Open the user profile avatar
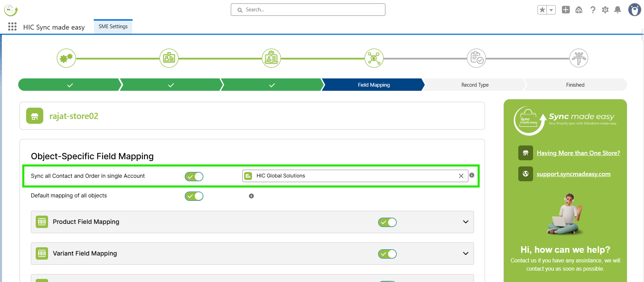644x282 pixels. pos(634,10)
